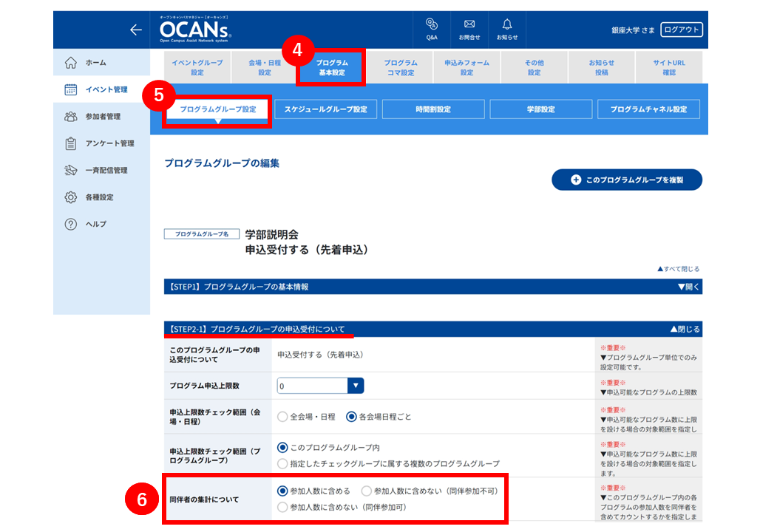Click the back arrow in header
This screenshot has height=532, width=760.
136,30
